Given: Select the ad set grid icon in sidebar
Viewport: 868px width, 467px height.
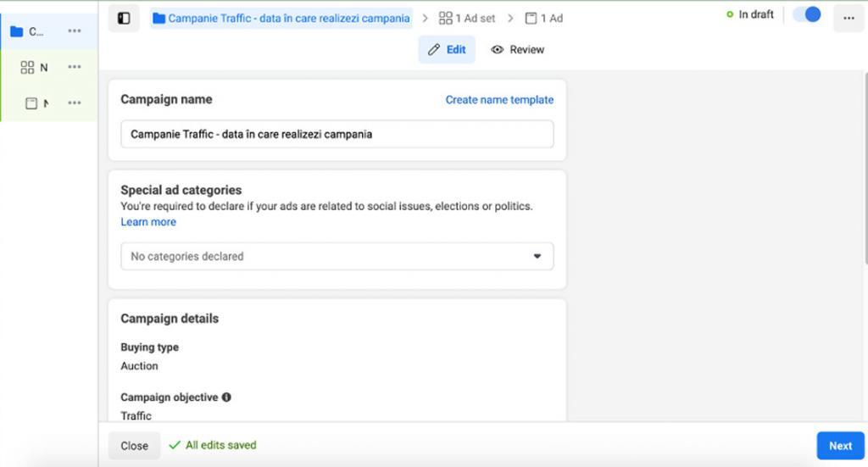Looking at the screenshot, I should (x=27, y=67).
